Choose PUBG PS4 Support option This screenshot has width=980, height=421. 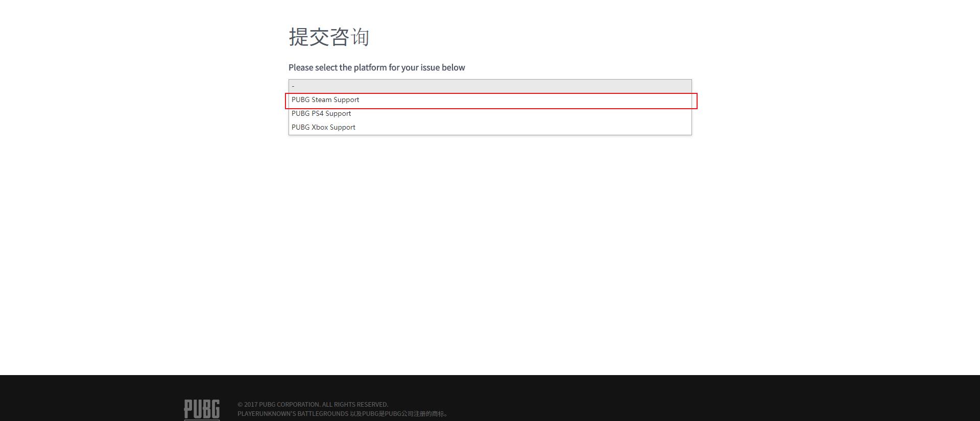point(490,114)
